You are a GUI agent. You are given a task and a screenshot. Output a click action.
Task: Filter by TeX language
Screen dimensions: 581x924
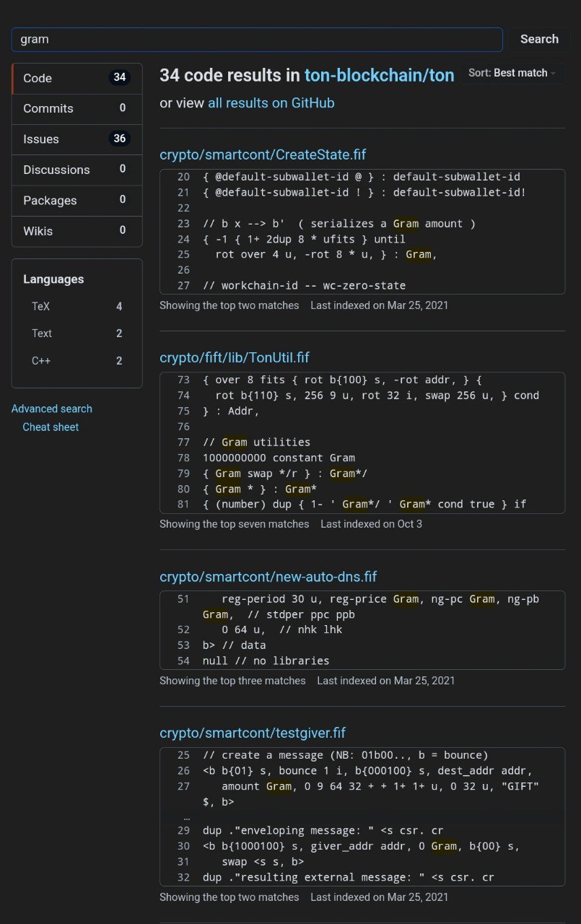[x=77, y=306]
